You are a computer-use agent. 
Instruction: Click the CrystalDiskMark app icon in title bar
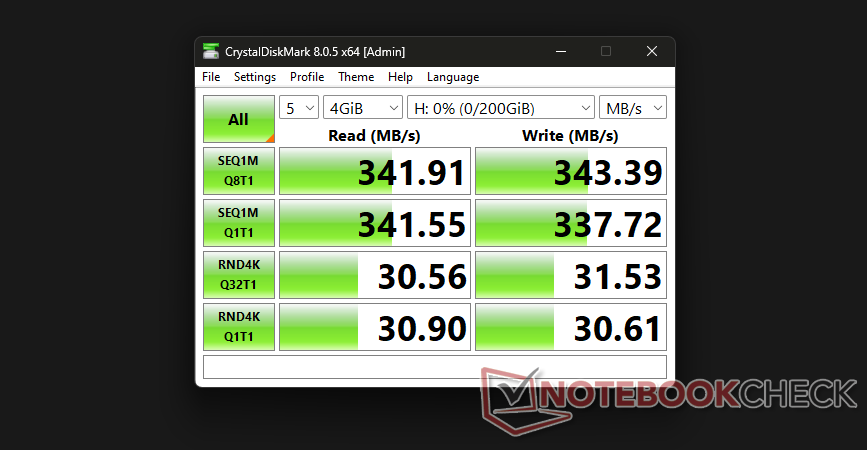[x=211, y=51]
